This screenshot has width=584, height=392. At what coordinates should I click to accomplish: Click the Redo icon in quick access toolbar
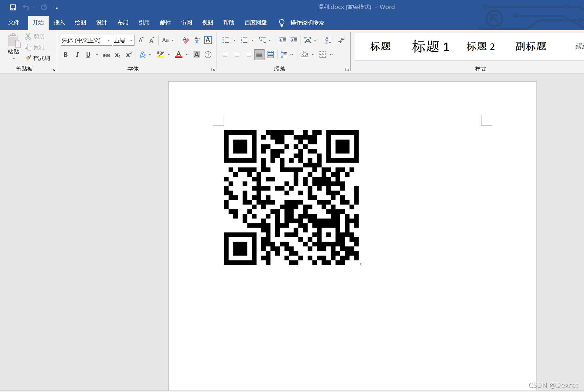pyautogui.click(x=44, y=7)
